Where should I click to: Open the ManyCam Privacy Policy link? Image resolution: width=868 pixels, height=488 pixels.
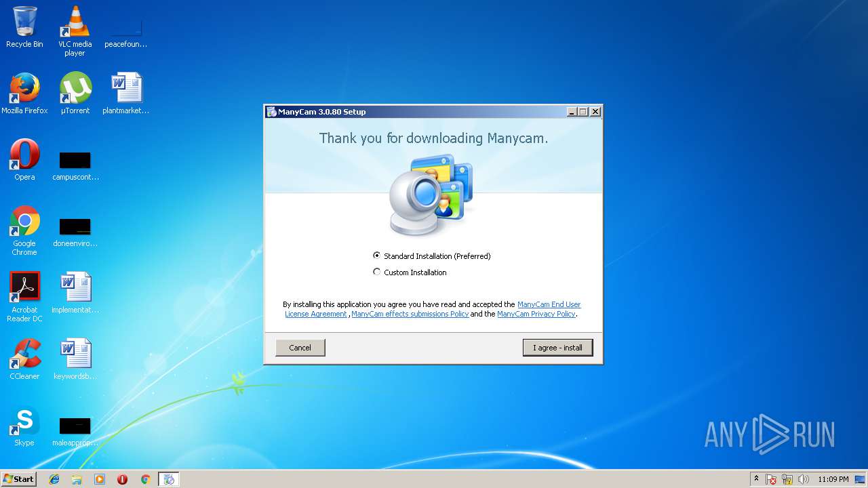pyautogui.click(x=536, y=314)
